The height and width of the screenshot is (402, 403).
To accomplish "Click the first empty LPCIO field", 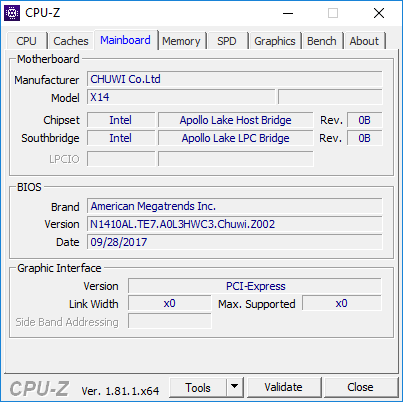I will pyautogui.click(x=121, y=159).
